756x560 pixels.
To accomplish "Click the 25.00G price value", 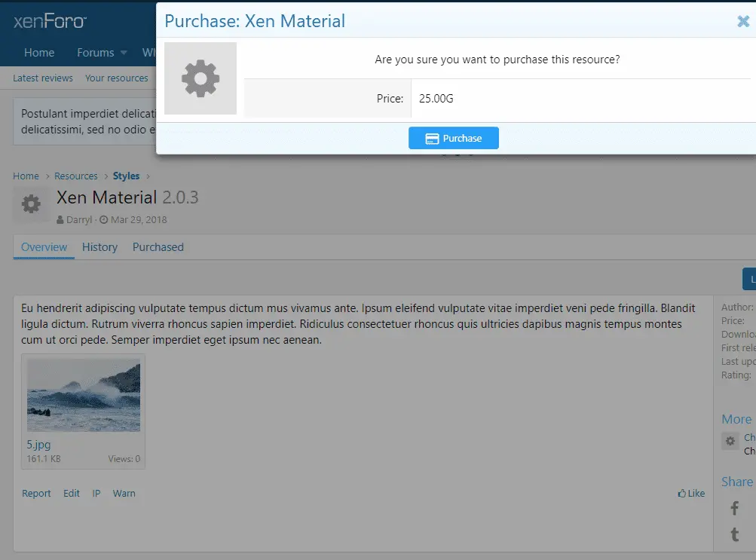I will (x=436, y=99).
